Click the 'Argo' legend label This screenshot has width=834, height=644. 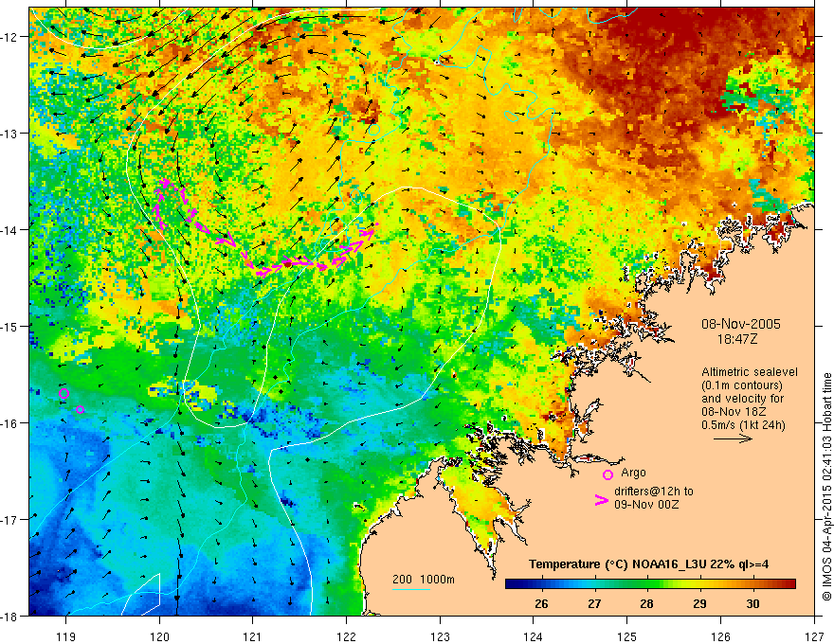pyautogui.click(x=633, y=473)
